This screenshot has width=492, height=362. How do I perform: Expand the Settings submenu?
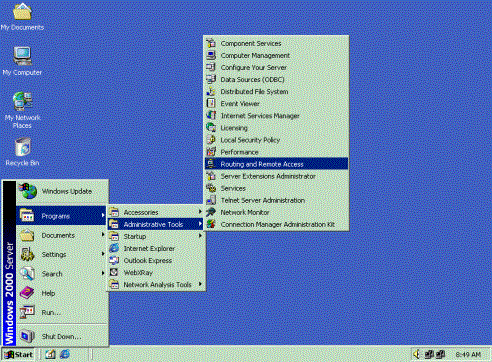[x=62, y=254]
